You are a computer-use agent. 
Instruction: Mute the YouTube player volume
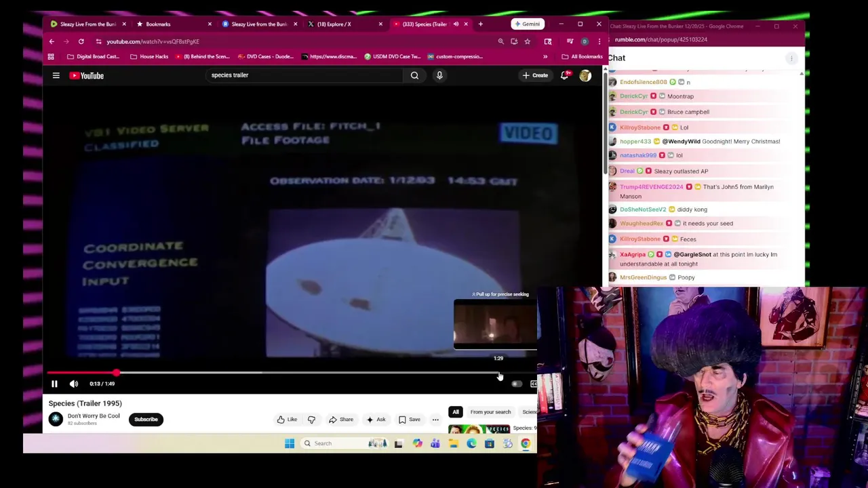pos(74,384)
